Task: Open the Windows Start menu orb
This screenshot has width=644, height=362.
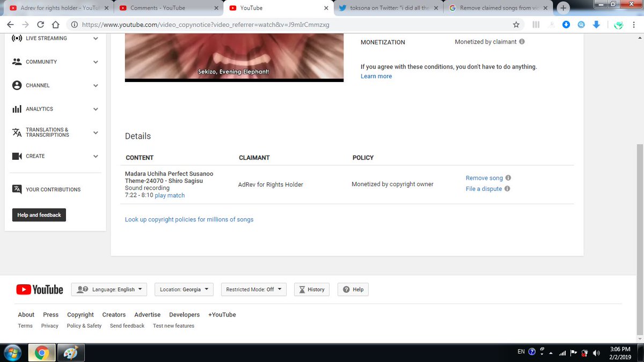Action: click(x=12, y=353)
